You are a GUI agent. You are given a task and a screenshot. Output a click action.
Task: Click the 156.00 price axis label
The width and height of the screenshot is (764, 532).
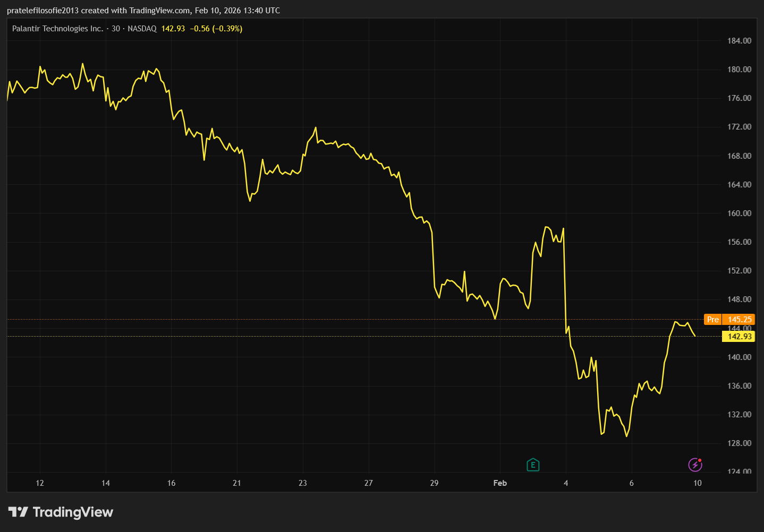pyautogui.click(x=740, y=242)
